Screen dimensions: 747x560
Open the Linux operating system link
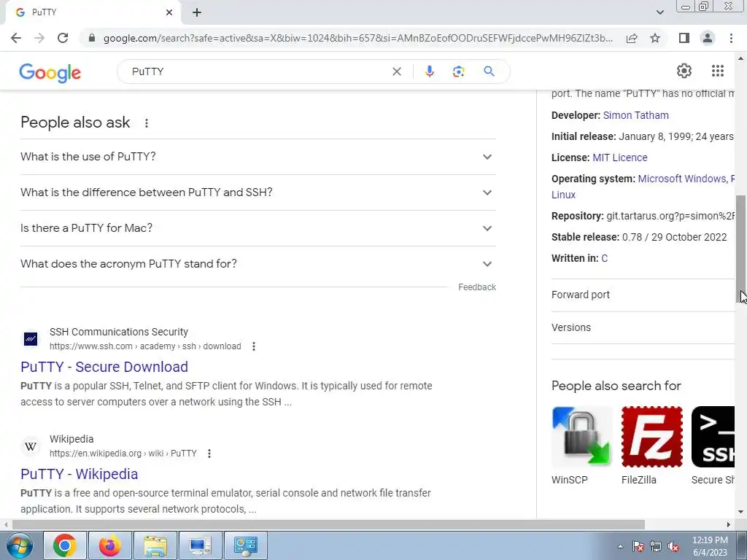564,195
